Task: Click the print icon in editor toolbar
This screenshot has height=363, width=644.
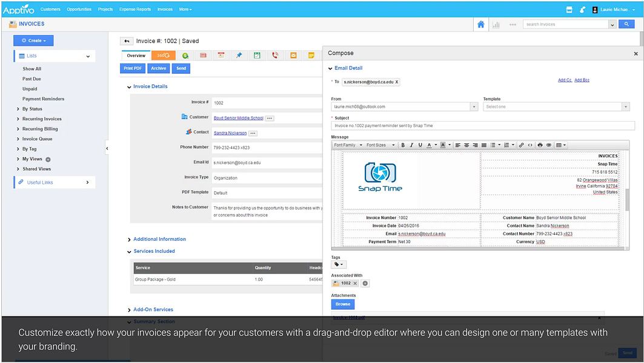Action: [x=540, y=145]
